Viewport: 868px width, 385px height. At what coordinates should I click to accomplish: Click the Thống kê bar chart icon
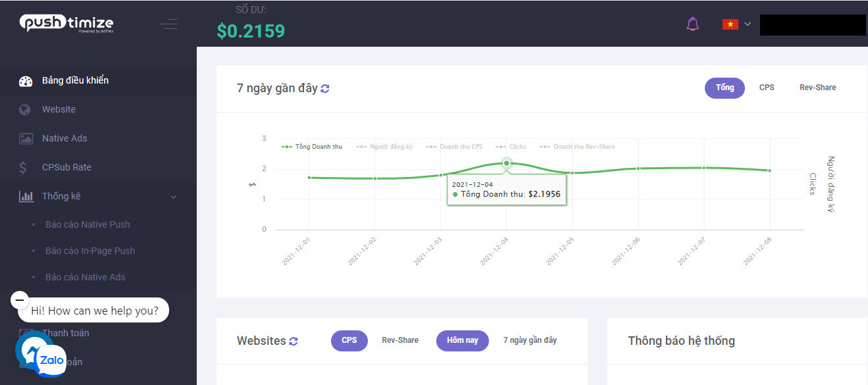pyautogui.click(x=26, y=196)
